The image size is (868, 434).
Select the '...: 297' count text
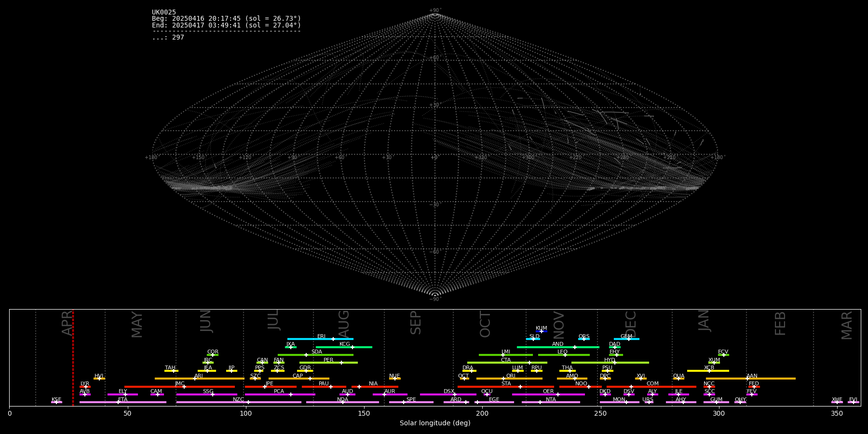[168, 38]
